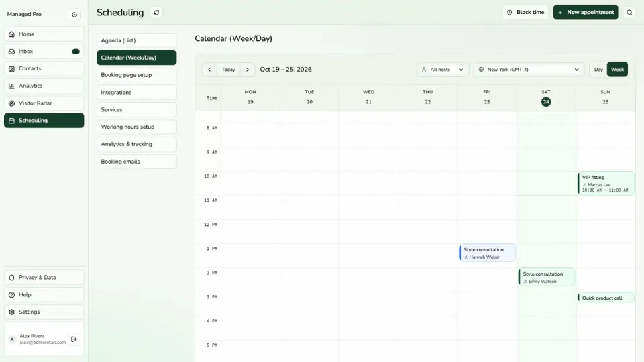Click the Visitor Radar icon
The height and width of the screenshot is (362, 644).
pos(11,103)
